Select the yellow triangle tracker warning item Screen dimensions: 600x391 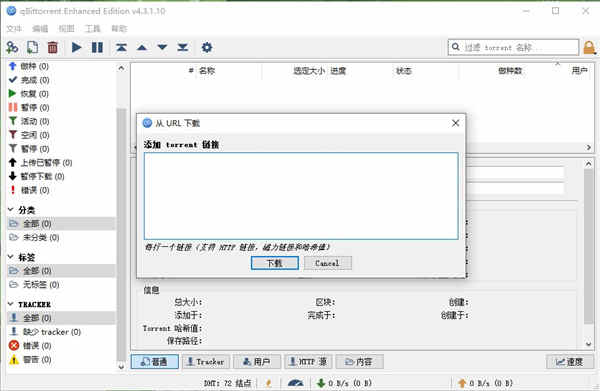coord(30,360)
